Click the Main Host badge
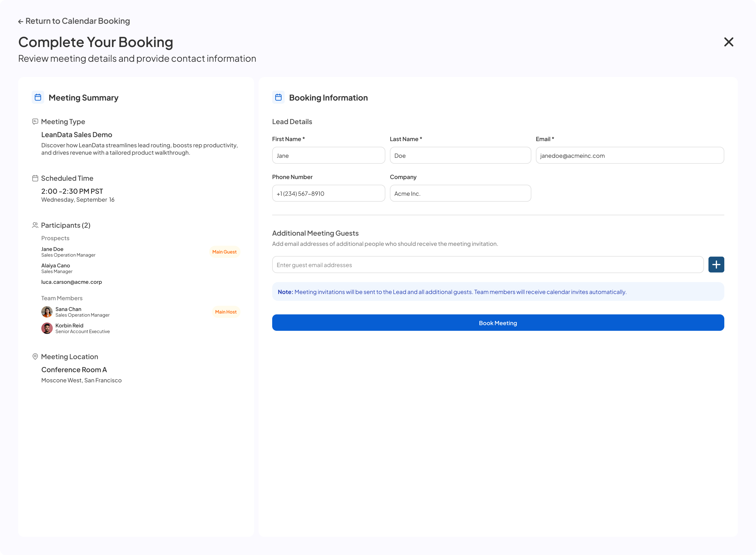 [225, 312]
